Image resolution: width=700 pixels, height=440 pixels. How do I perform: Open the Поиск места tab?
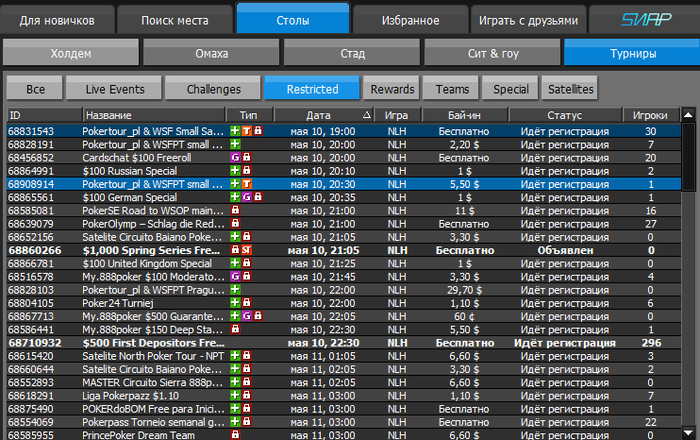pyautogui.click(x=175, y=20)
